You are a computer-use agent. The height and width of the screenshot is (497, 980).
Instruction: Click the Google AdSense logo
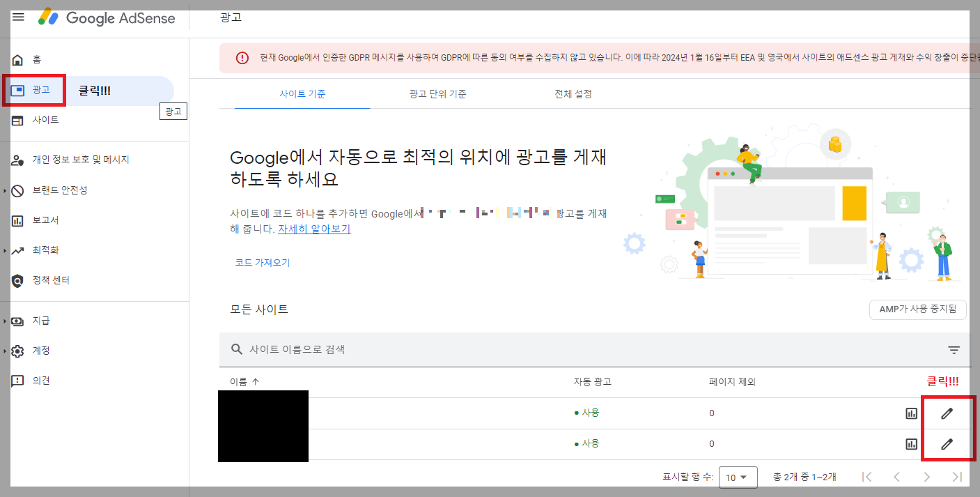[x=107, y=18]
